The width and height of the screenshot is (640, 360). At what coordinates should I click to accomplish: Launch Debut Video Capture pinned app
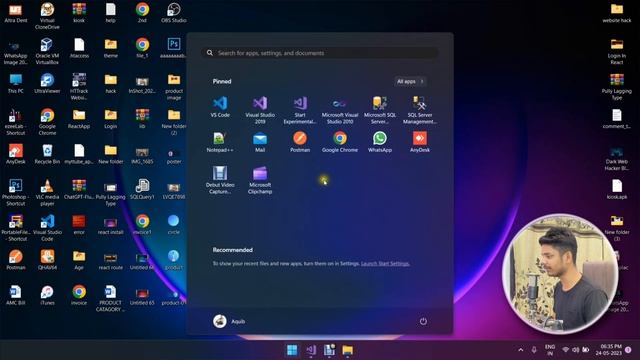click(220, 180)
